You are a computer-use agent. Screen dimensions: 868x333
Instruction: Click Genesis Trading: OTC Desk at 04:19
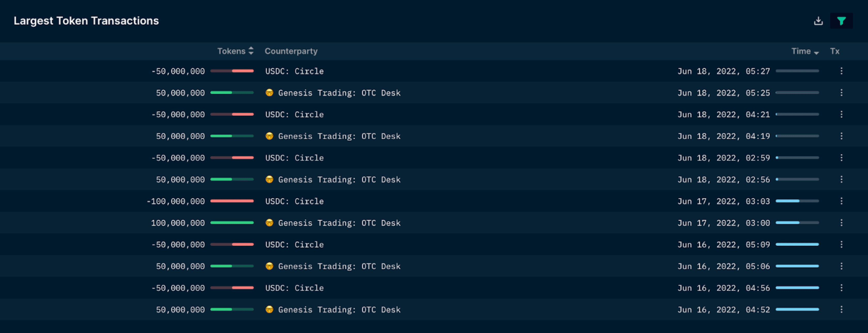(339, 136)
